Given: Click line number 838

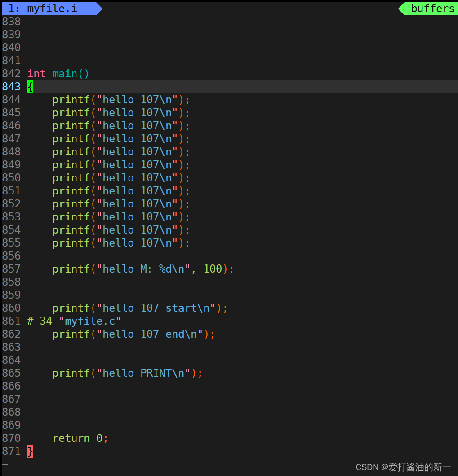Looking at the screenshot, I should click(11, 22).
